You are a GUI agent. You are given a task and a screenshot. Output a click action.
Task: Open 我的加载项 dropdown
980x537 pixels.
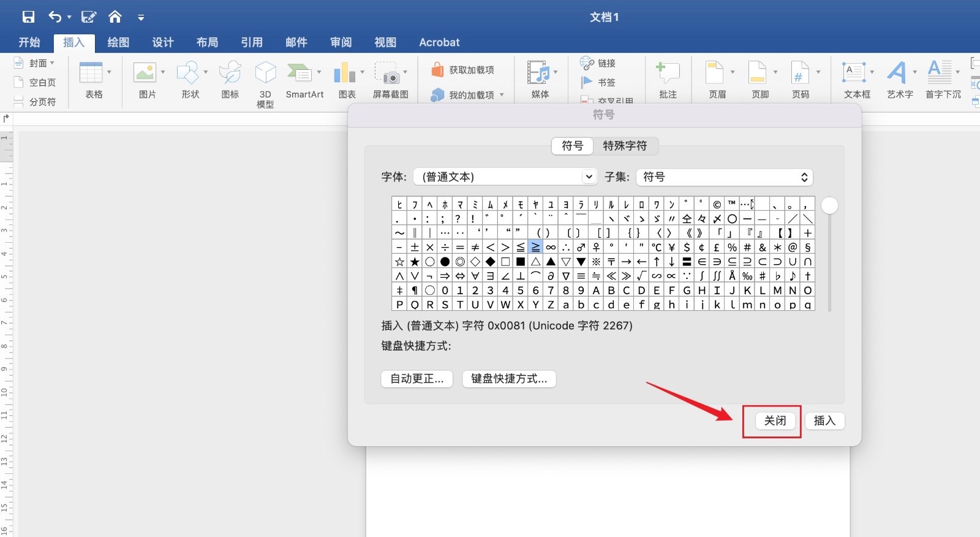click(502, 95)
